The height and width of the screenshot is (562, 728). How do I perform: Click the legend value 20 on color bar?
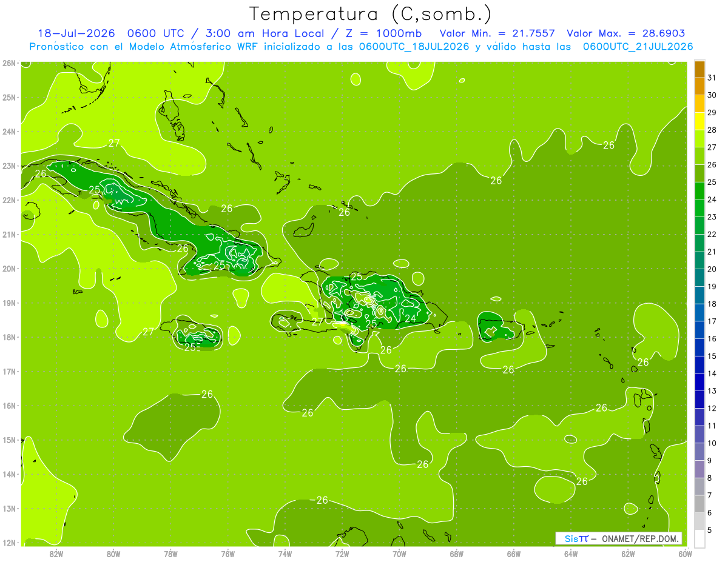pyautogui.click(x=712, y=269)
